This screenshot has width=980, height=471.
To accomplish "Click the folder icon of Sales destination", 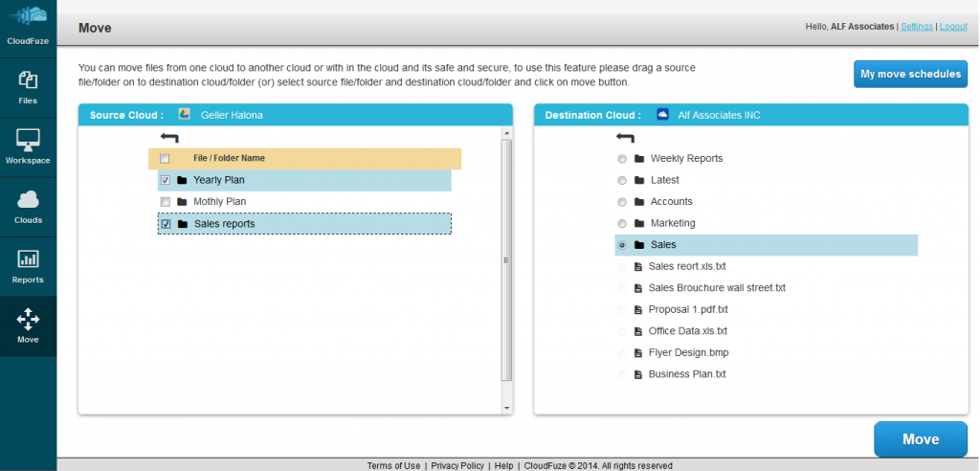I will click(638, 245).
